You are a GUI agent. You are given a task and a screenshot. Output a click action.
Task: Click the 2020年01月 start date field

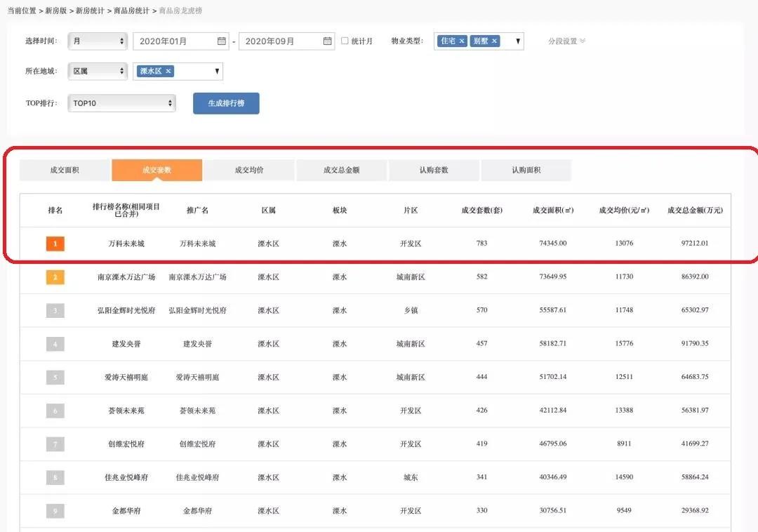pos(175,41)
